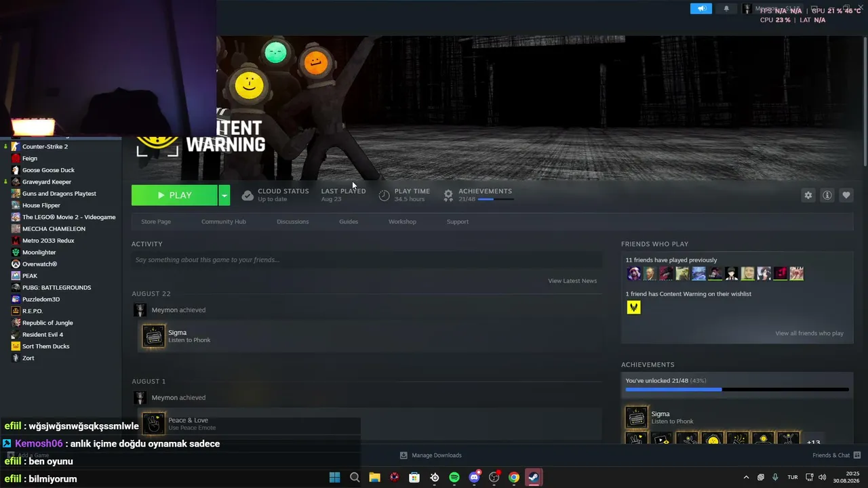Open R.E.P.O. in the library list
This screenshot has height=488, width=868.
tap(33, 311)
